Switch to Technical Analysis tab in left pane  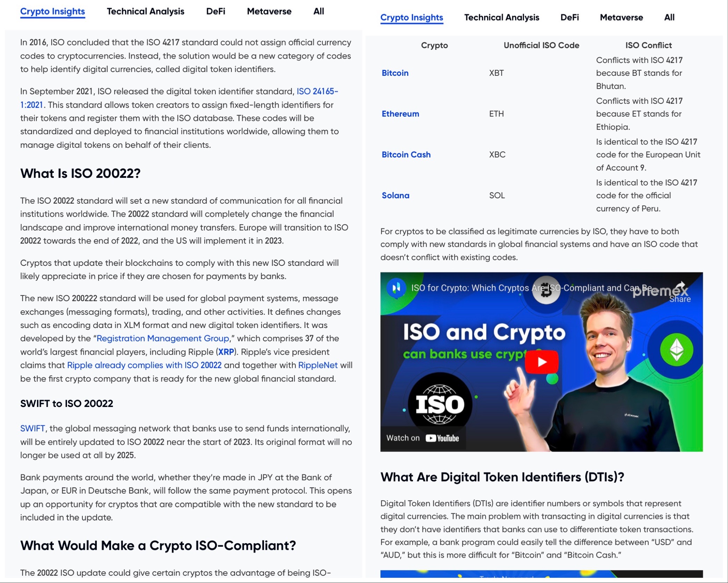[145, 12]
